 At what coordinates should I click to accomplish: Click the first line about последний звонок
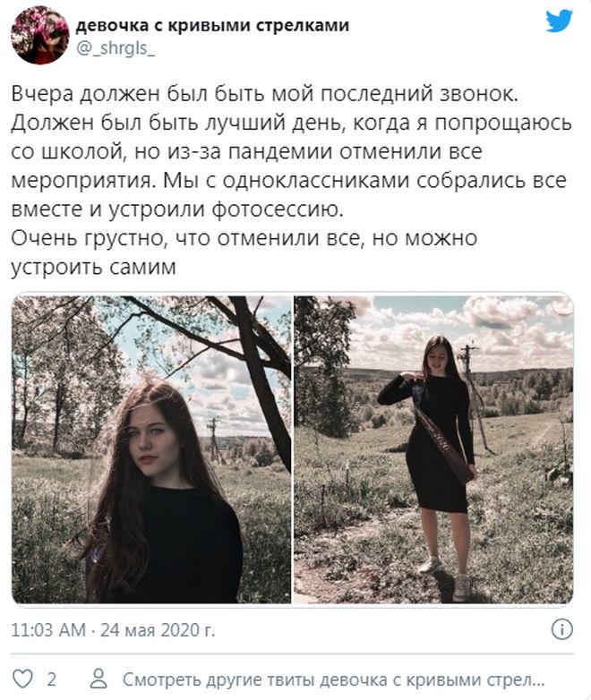264,94
